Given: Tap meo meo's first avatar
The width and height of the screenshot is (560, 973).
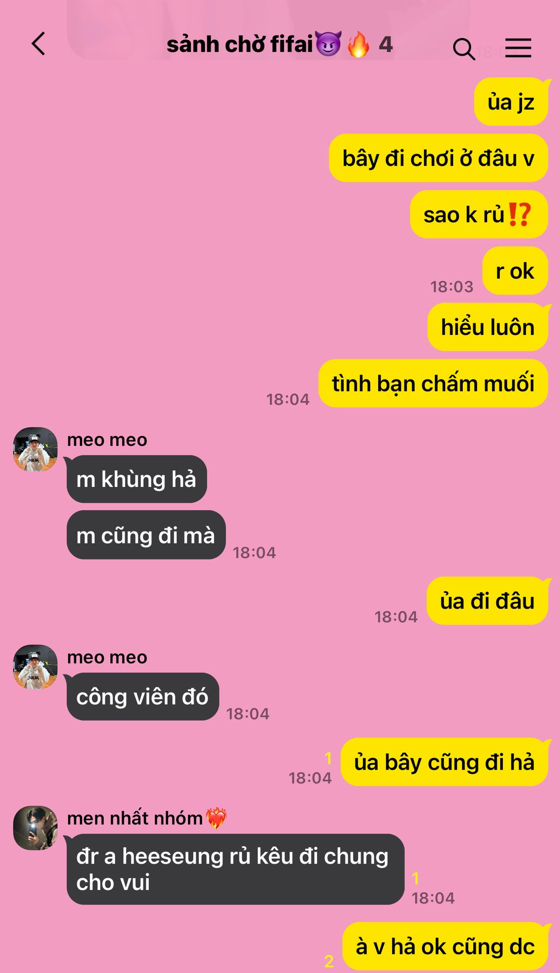Looking at the screenshot, I should tap(35, 449).
